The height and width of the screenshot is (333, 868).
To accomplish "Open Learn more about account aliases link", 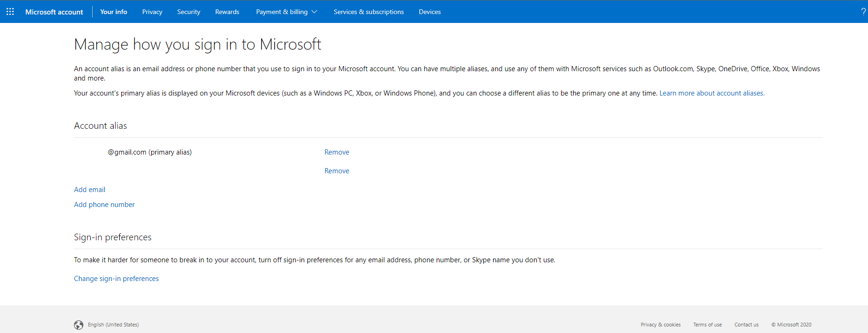I will click(712, 93).
